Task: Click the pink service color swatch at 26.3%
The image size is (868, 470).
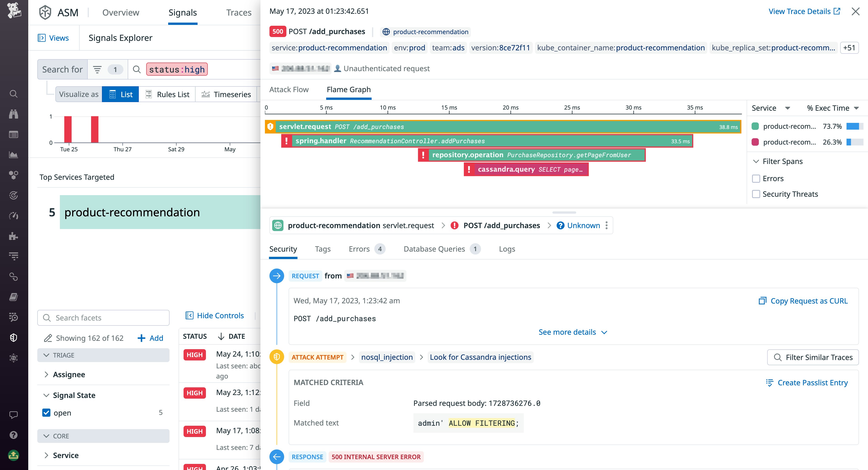Action: pos(755,142)
